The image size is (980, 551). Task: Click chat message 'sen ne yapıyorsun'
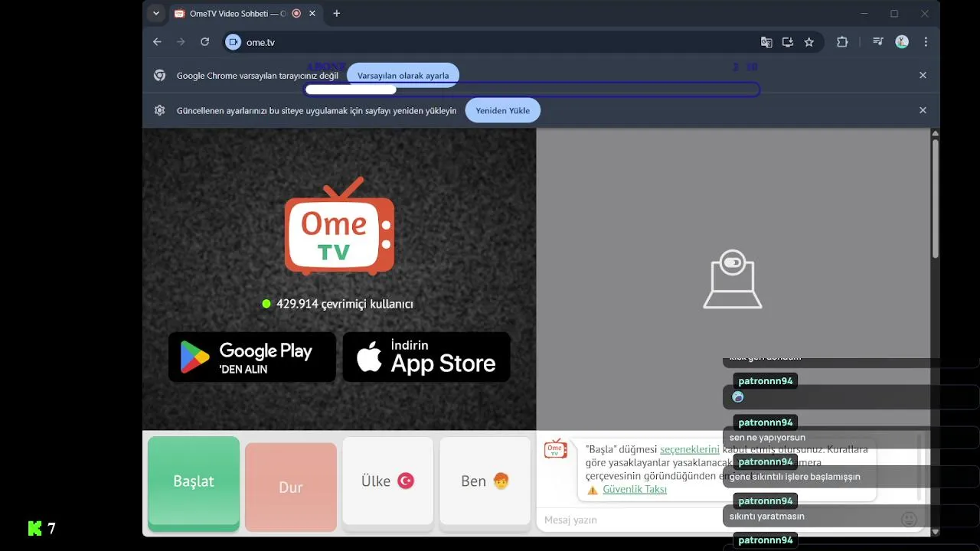(x=767, y=438)
